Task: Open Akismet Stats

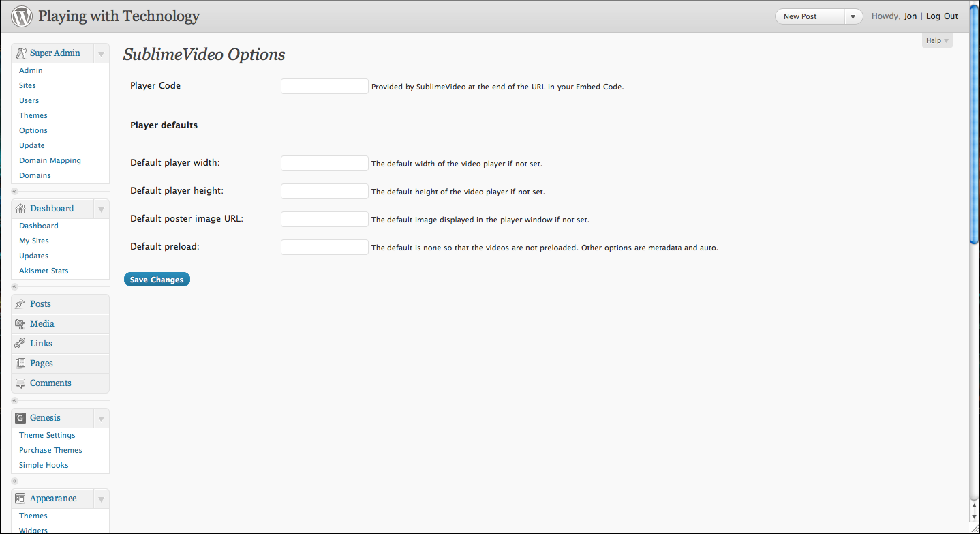Action: point(44,271)
